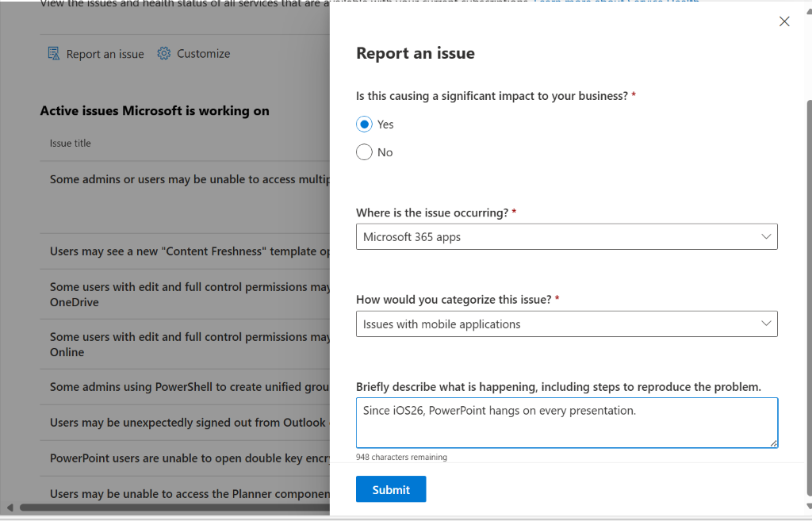This screenshot has height=521, width=812.
Task: Open the Microsoft 365 apps dropdown
Action: point(566,236)
